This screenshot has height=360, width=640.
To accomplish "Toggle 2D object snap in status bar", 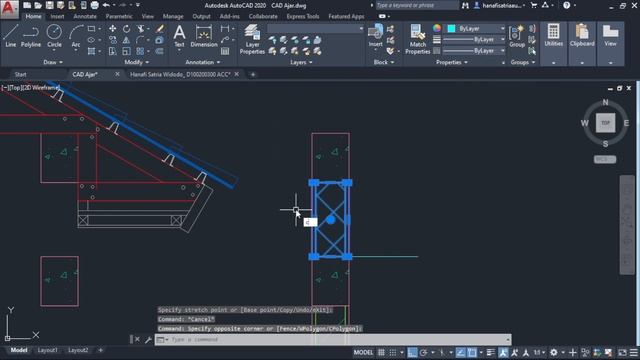I will [472, 352].
